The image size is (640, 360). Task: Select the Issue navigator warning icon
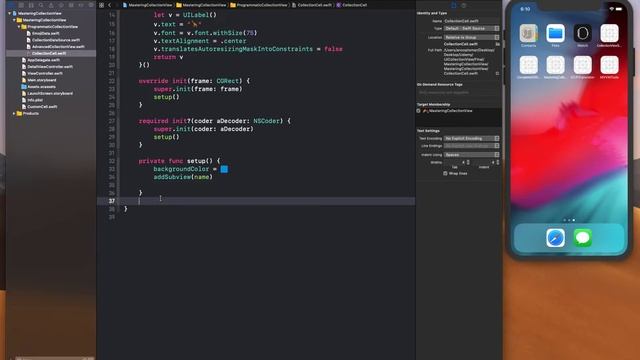tap(51, 5)
